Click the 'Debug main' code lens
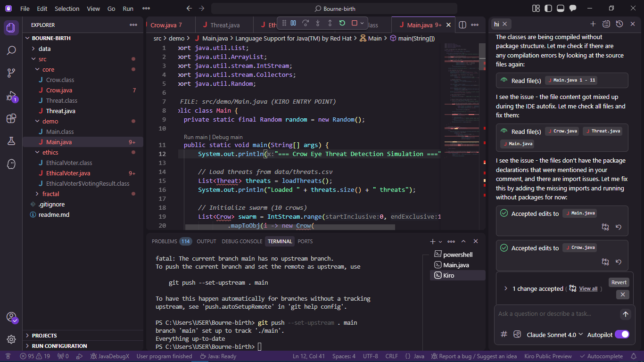 coord(227,137)
